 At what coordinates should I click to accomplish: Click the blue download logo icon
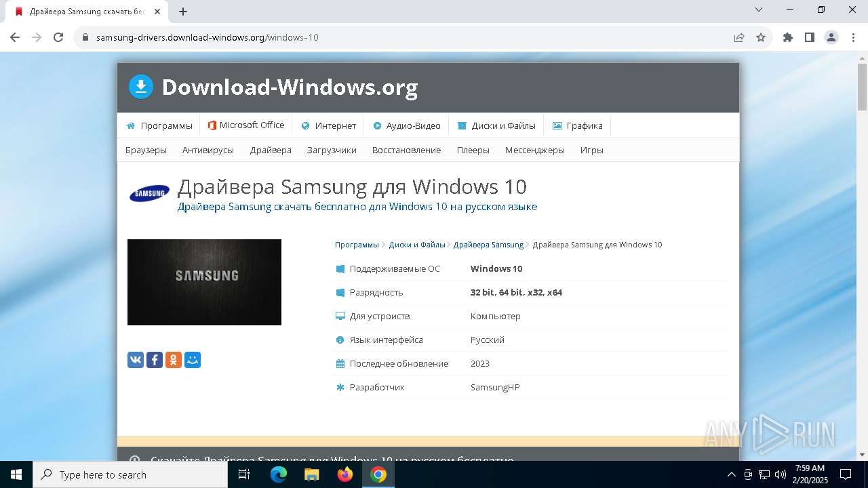click(x=141, y=87)
